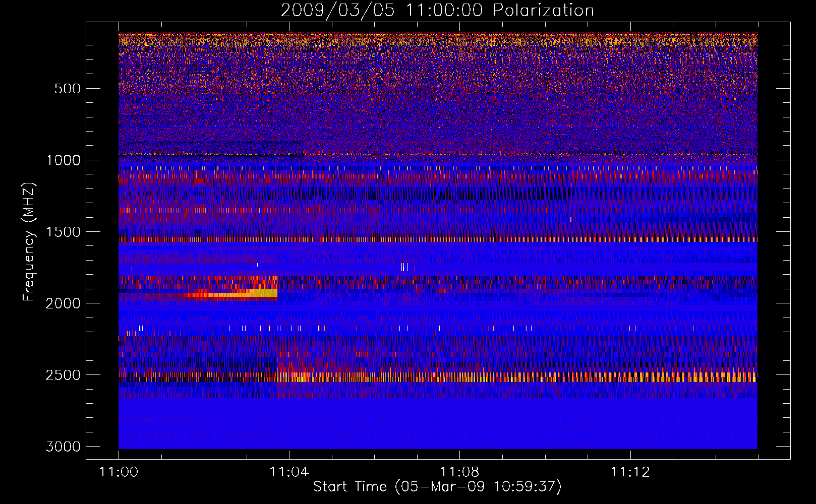Click time axis label 11:08
The width and height of the screenshot is (816, 504).
pos(459,472)
